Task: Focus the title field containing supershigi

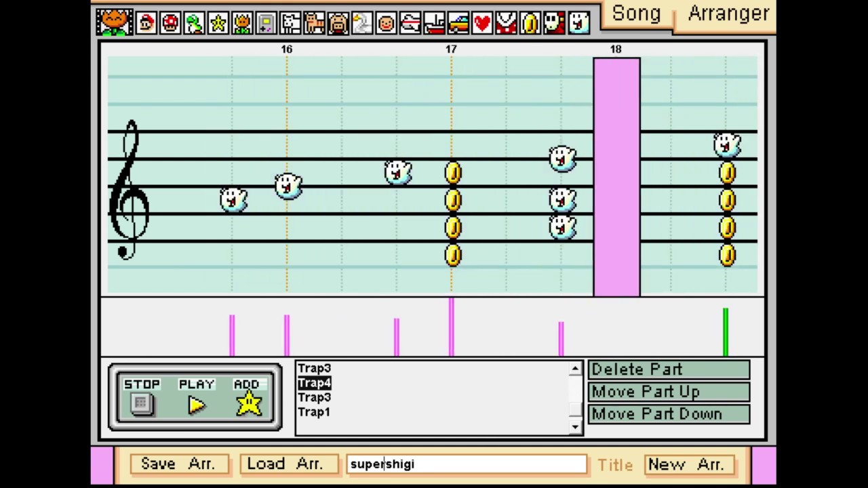Action: pos(467,464)
